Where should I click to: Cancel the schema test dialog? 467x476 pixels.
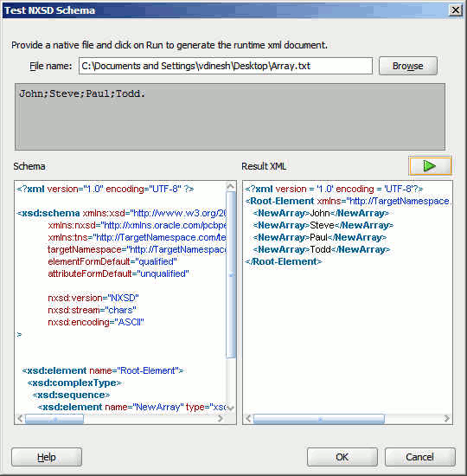point(420,457)
